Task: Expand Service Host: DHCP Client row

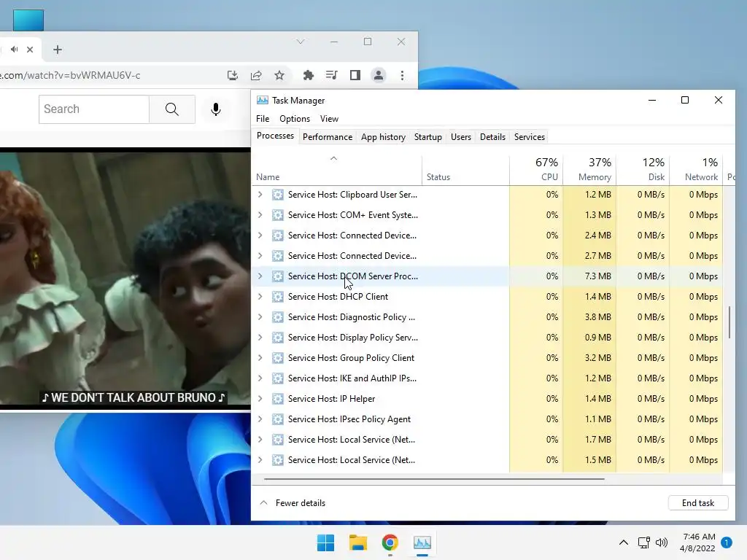Action: click(x=260, y=296)
